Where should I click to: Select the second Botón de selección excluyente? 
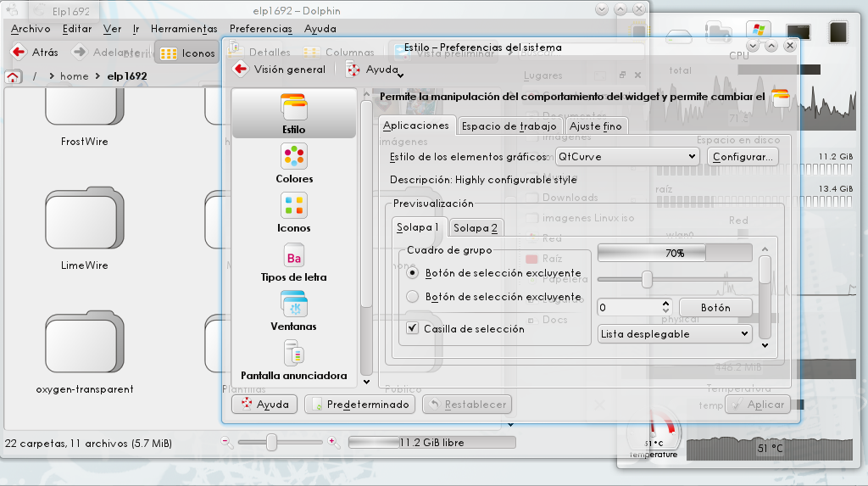(x=413, y=297)
